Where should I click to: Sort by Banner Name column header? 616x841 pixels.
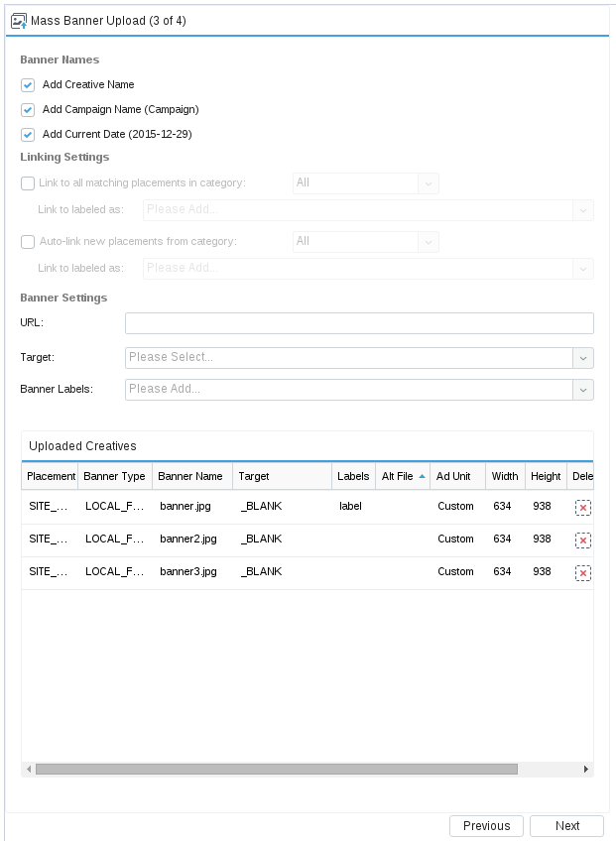tap(192, 476)
